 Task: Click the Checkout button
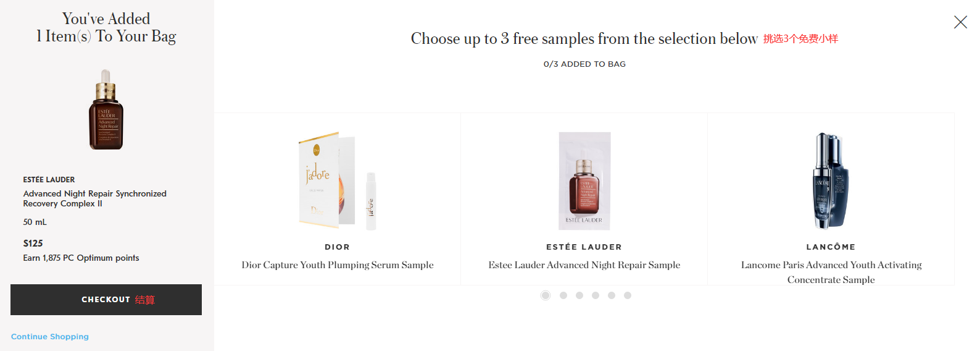pyautogui.click(x=106, y=300)
